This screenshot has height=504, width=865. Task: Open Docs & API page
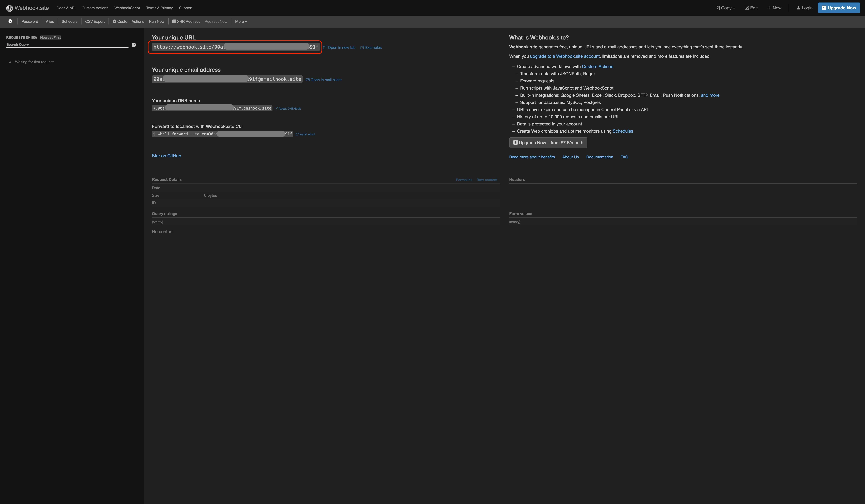tap(66, 8)
